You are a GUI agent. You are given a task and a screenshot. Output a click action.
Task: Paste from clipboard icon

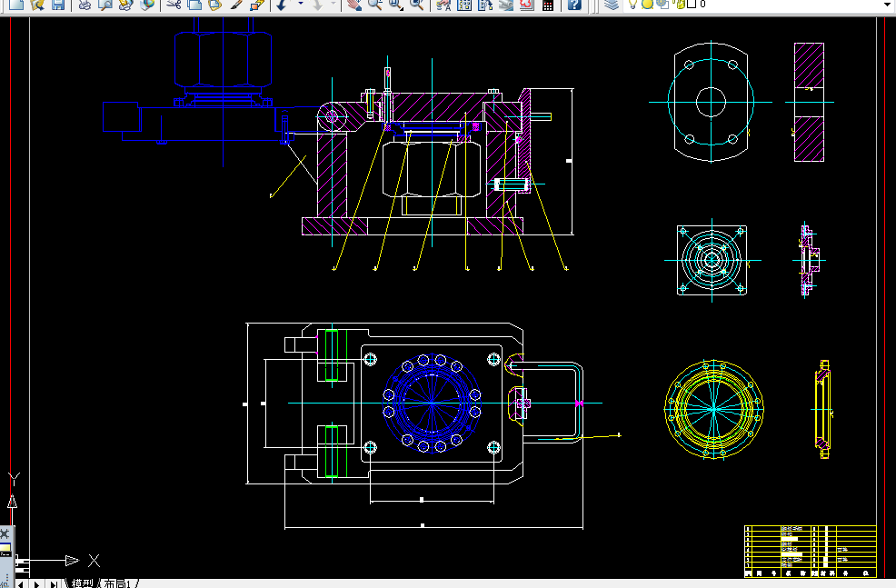pos(214,5)
